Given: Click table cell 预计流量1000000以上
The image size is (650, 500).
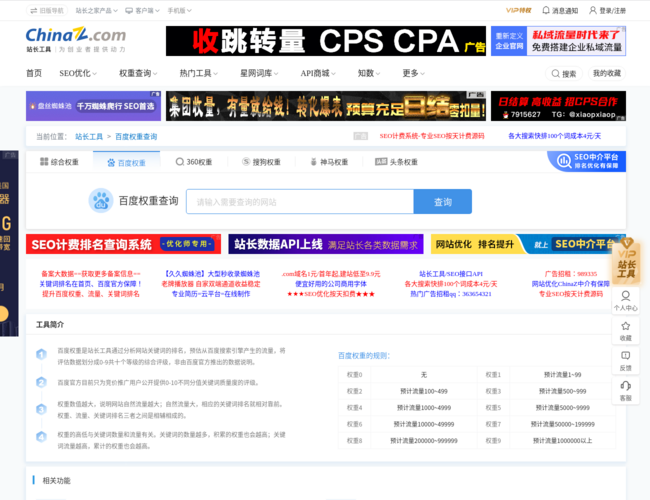Looking at the screenshot, I should (x=563, y=441).
